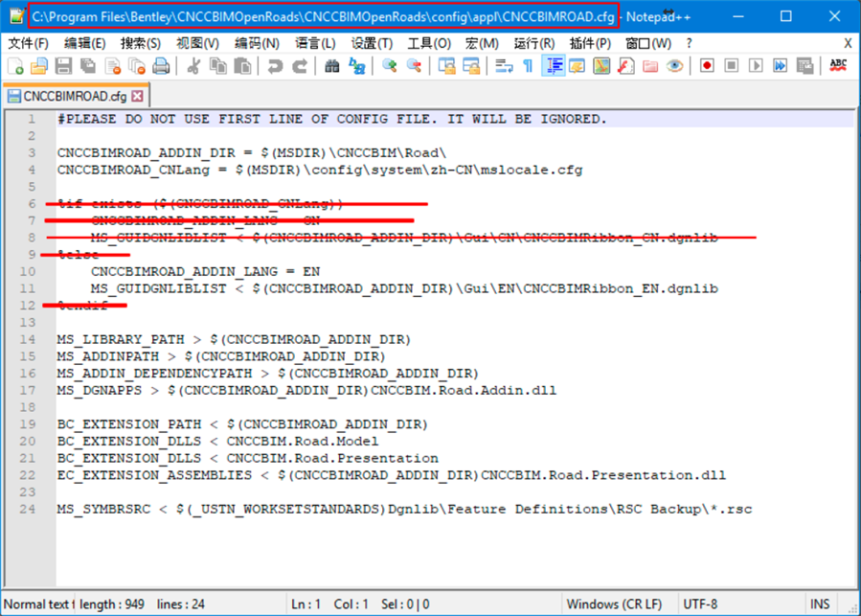Cut selection with scissors icon

pos(193,66)
